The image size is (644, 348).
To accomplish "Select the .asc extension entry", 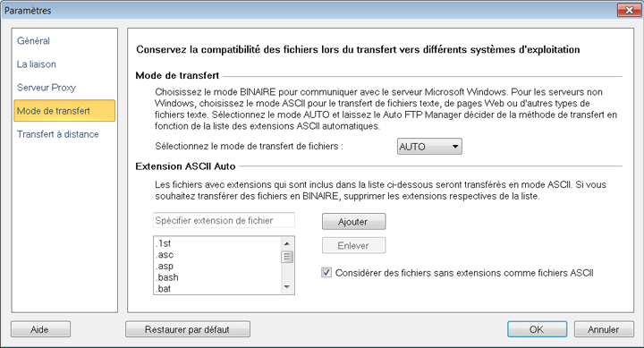I will click(217, 255).
